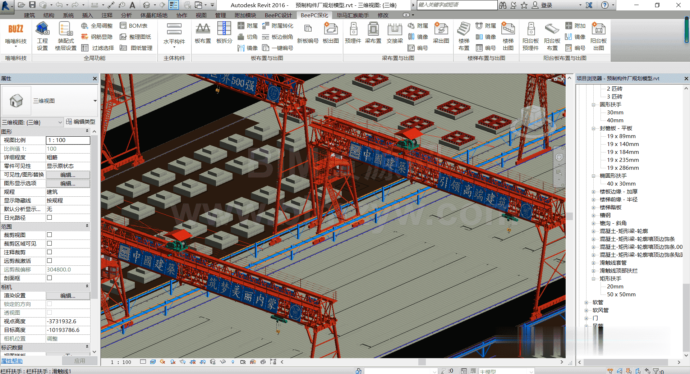690x374 pixels.
Task: Switch to the 建筑 ribbon tab
Action: point(29,15)
